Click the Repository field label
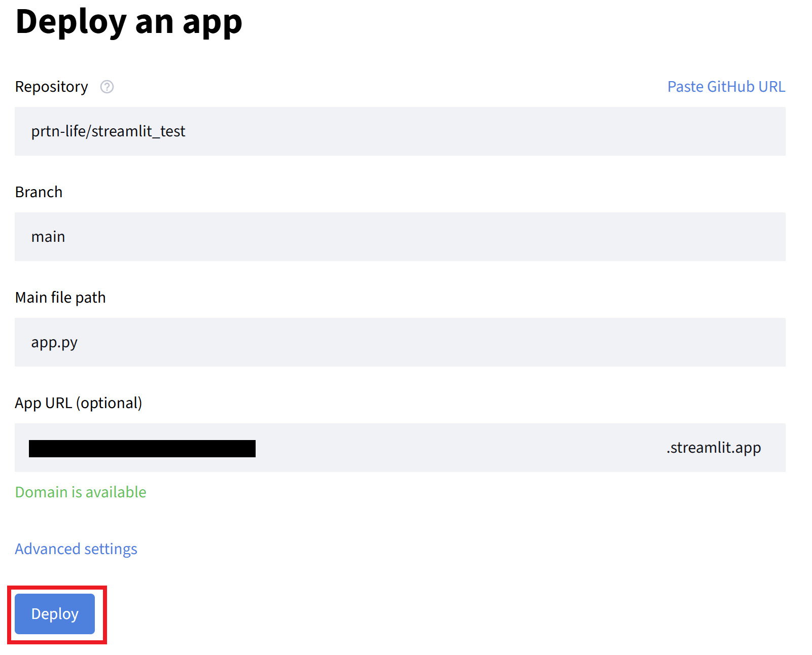812x655 pixels. (51, 87)
